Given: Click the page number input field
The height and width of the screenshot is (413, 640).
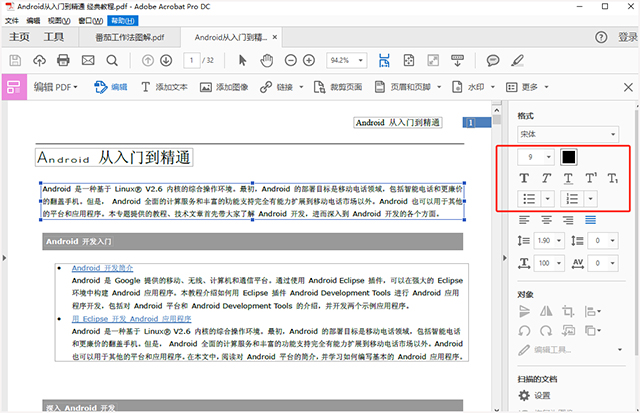Looking at the screenshot, I should coord(191,60).
